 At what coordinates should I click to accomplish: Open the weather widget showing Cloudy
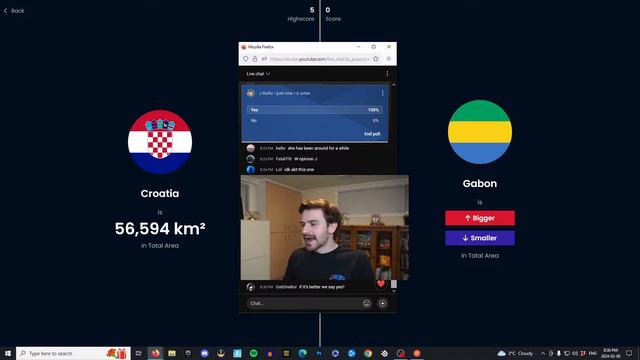[x=516, y=353]
